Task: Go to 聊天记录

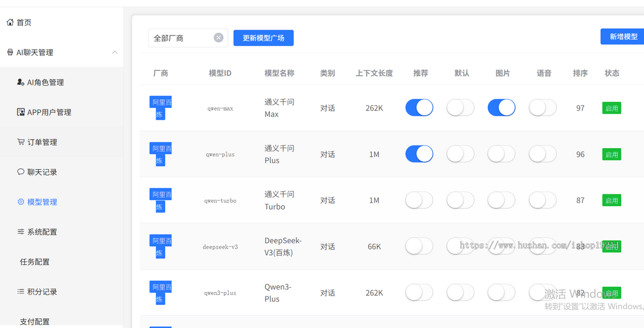Action: (62, 172)
